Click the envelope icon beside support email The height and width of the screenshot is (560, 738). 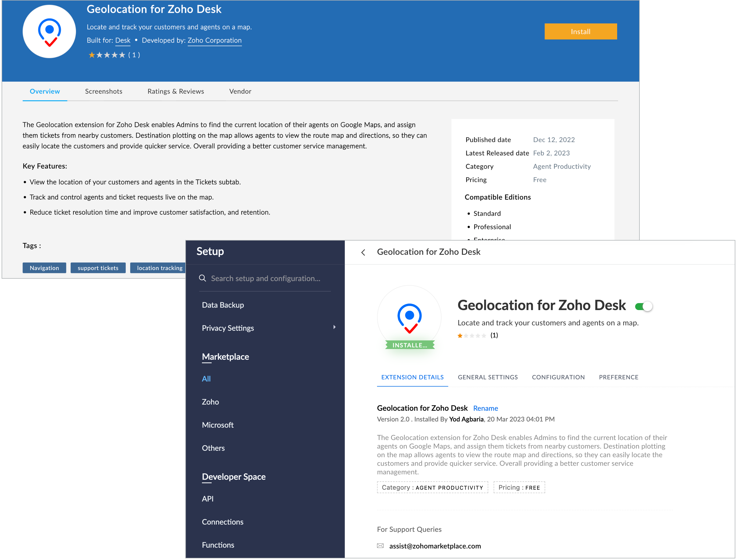click(x=380, y=546)
